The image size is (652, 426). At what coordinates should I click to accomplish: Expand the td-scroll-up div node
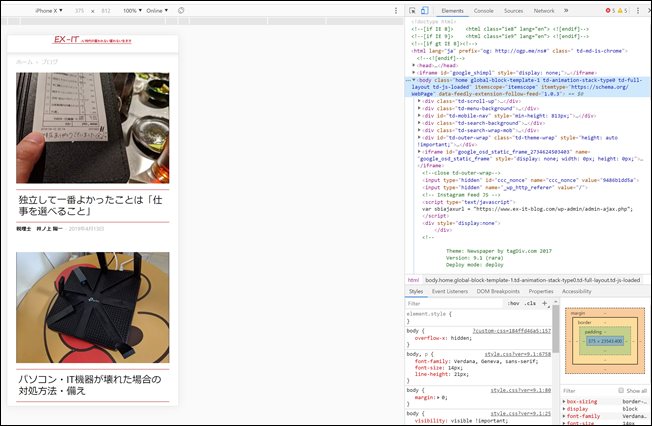pos(419,101)
